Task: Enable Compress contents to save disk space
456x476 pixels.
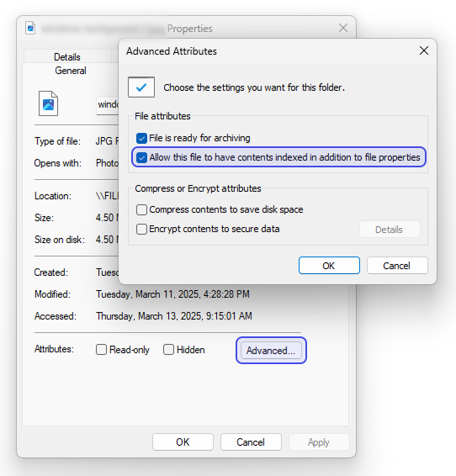Action: click(141, 209)
